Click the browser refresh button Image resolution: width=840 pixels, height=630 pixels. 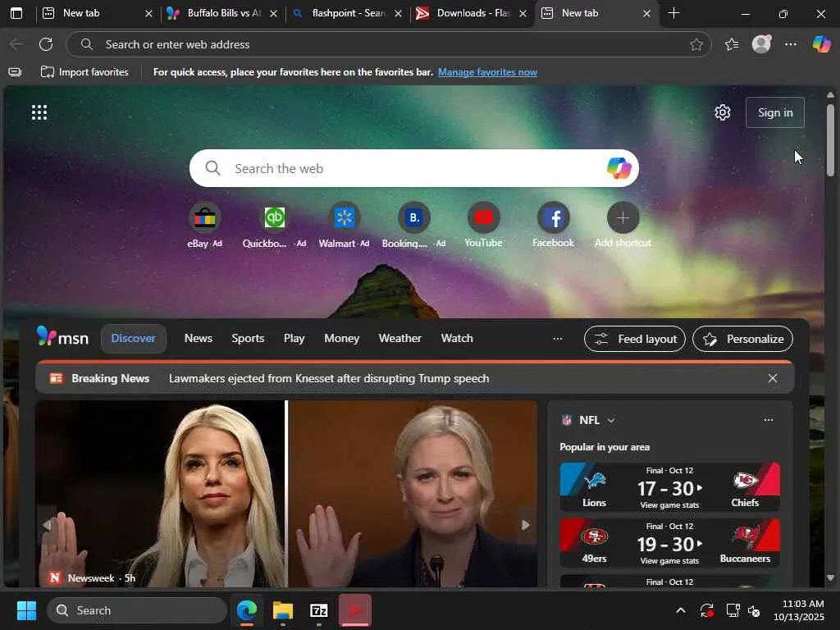pyautogui.click(x=46, y=44)
